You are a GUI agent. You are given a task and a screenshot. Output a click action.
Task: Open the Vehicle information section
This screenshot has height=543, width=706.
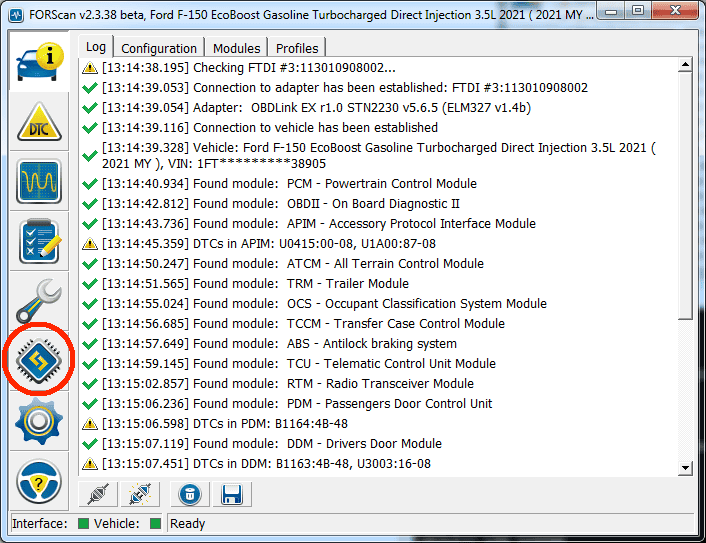(39, 62)
